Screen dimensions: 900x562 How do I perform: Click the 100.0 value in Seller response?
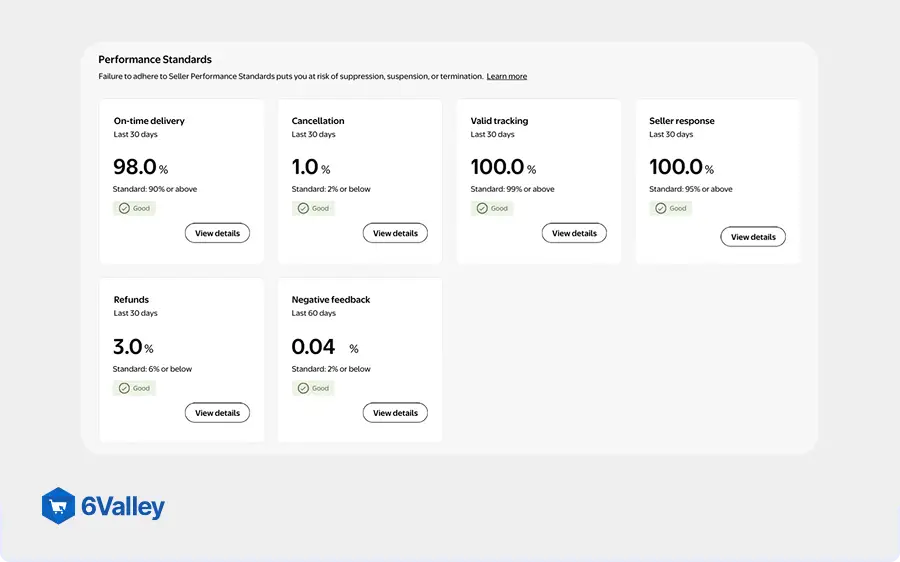tap(676, 167)
